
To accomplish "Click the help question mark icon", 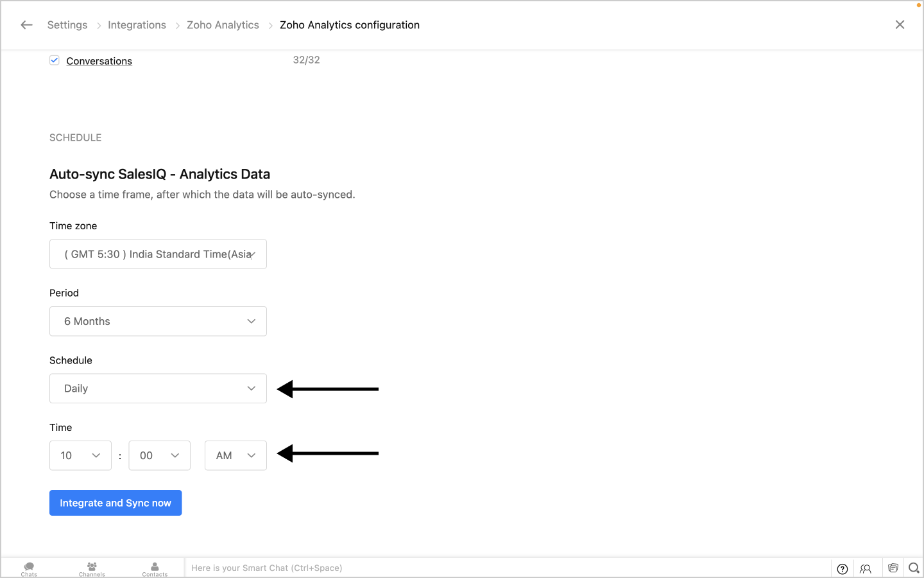I will [x=843, y=568].
